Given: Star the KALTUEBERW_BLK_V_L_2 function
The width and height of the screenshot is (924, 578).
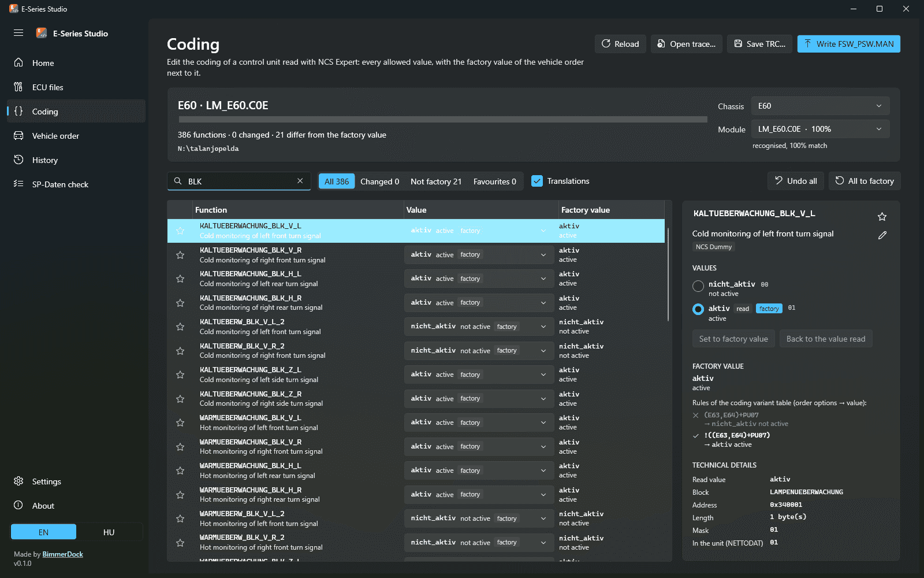Looking at the screenshot, I should click(180, 327).
